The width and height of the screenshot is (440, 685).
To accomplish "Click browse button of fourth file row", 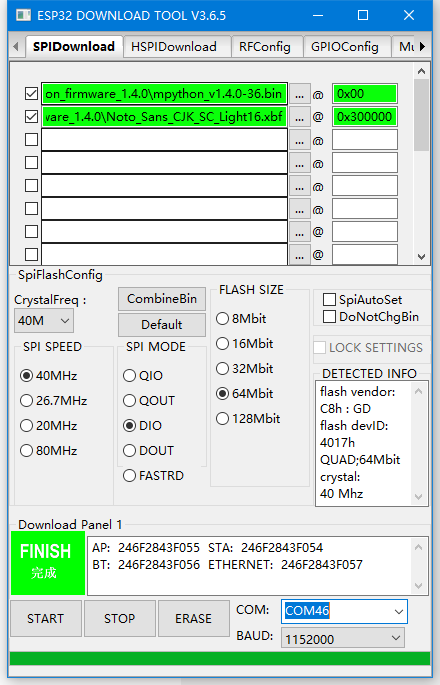I will pyautogui.click(x=300, y=163).
